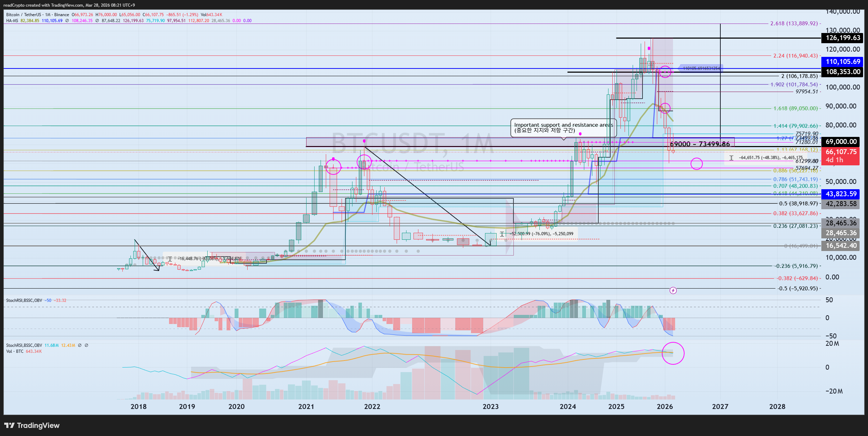Click the pink circle at the end of the 61299.80 line

[x=697, y=164]
